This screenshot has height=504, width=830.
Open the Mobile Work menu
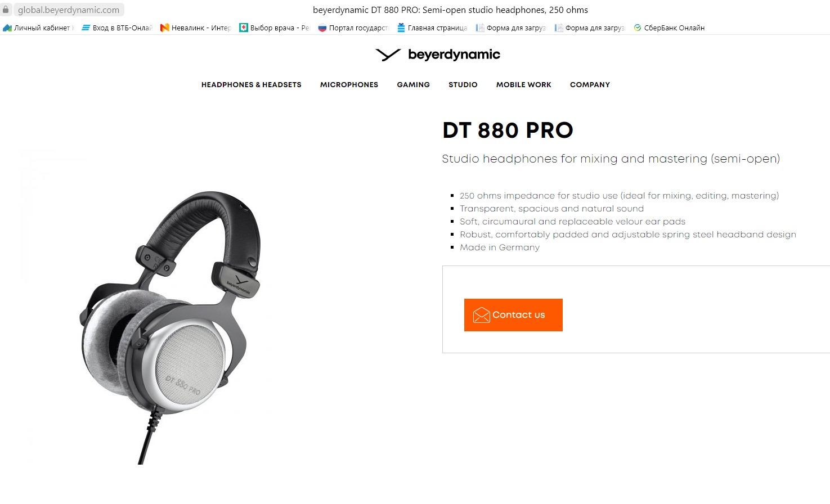(524, 85)
